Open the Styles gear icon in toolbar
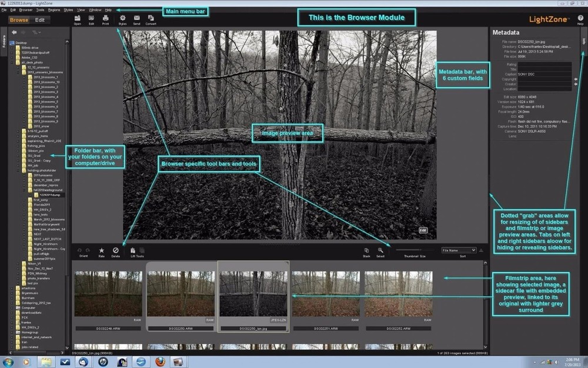588x368 pixels. [x=122, y=19]
